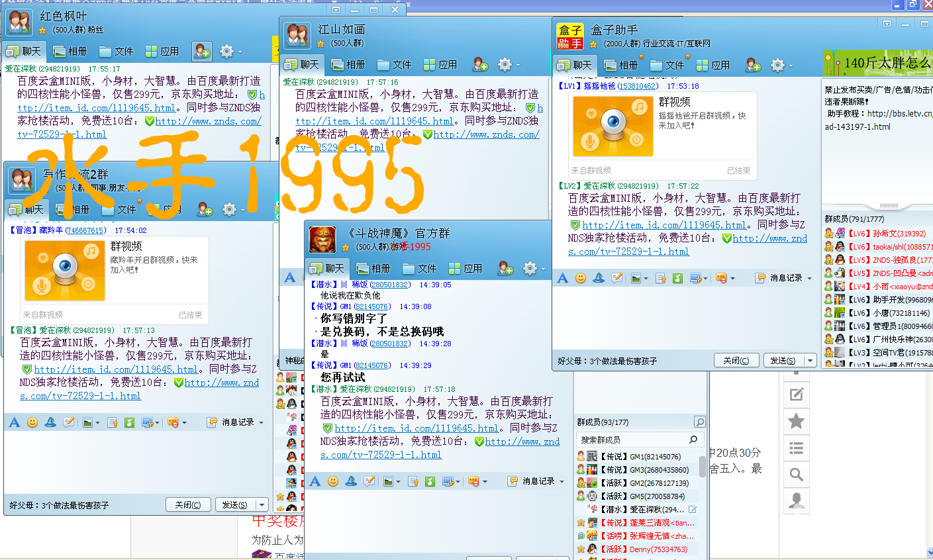This screenshot has width=933, height=560.
Task: Click the 140斤太胖怎么 banner ad
Action: pyautogui.click(x=877, y=63)
